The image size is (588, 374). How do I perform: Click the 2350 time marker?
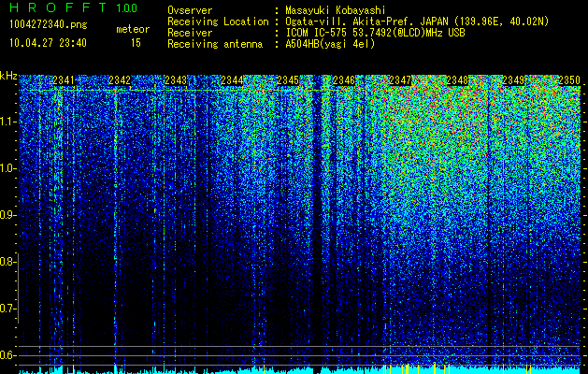(569, 80)
